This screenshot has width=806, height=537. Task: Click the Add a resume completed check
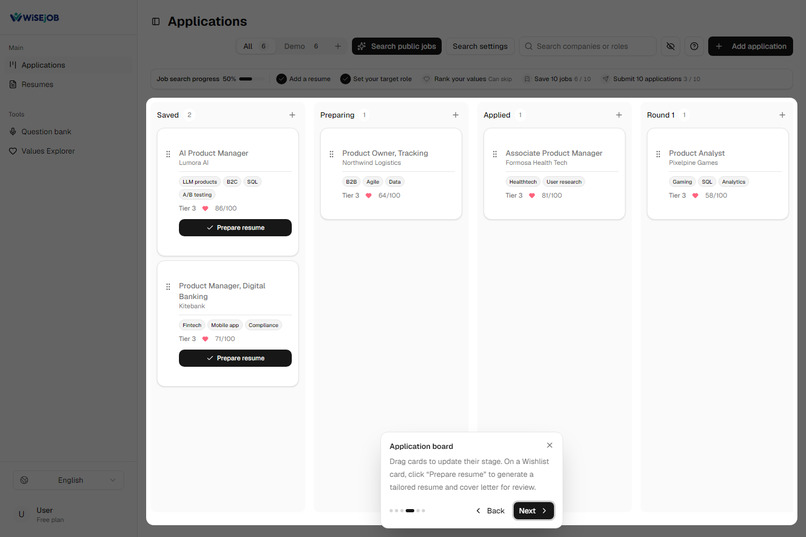pyautogui.click(x=281, y=79)
